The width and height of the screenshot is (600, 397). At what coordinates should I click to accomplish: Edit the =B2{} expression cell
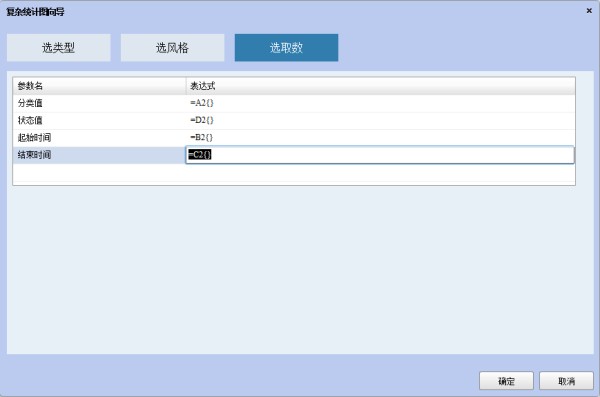(380, 137)
